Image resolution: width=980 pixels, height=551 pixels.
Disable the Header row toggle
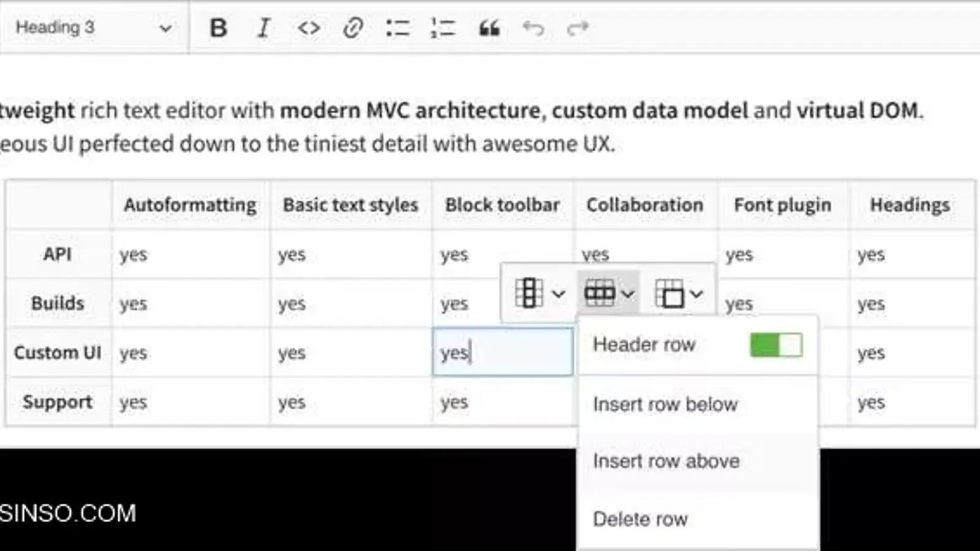tap(775, 345)
